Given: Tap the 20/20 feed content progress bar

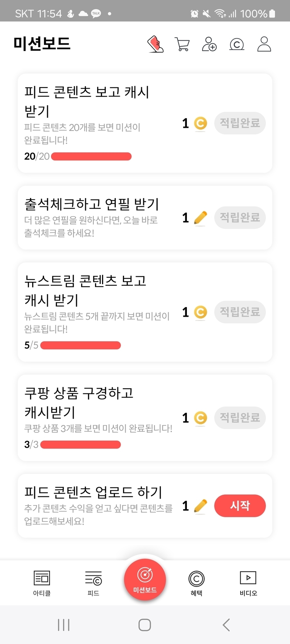Looking at the screenshot, I should pos(91,156).
